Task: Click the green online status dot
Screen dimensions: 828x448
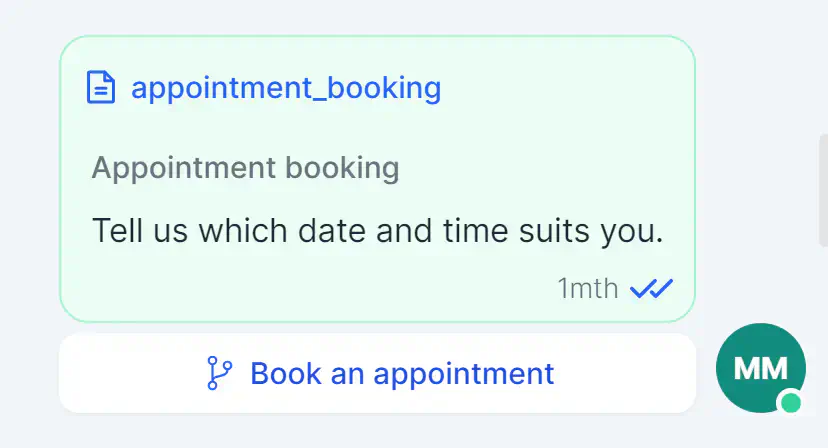Action: click(x=791, y=403)
